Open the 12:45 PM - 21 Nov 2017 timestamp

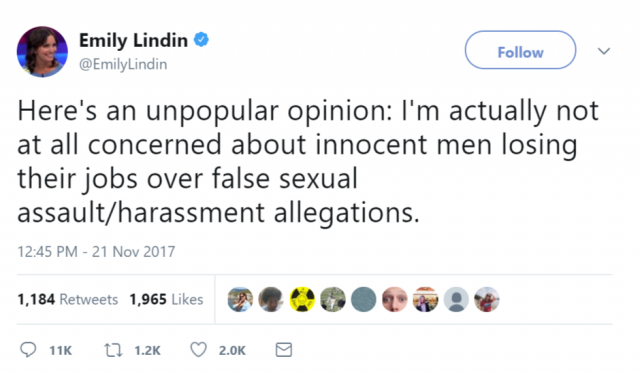pos(96,252)
